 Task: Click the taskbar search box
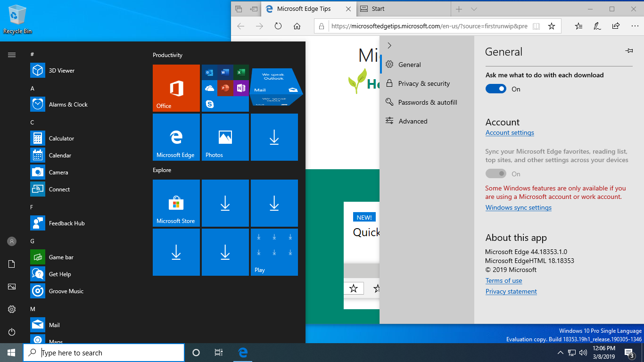pyautogui.click(x=104, y=353)
